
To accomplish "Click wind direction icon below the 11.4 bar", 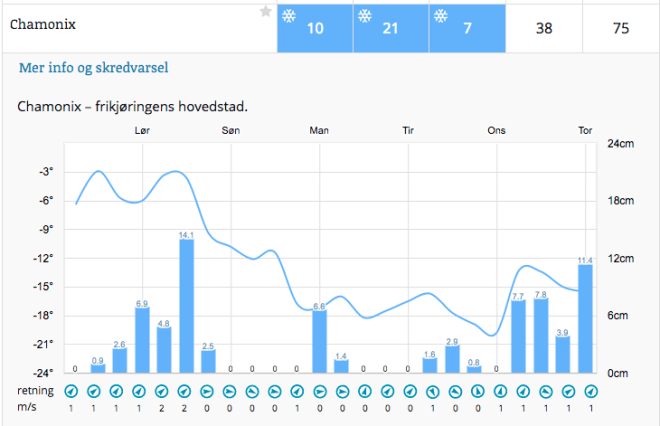I will click(591, 391).
